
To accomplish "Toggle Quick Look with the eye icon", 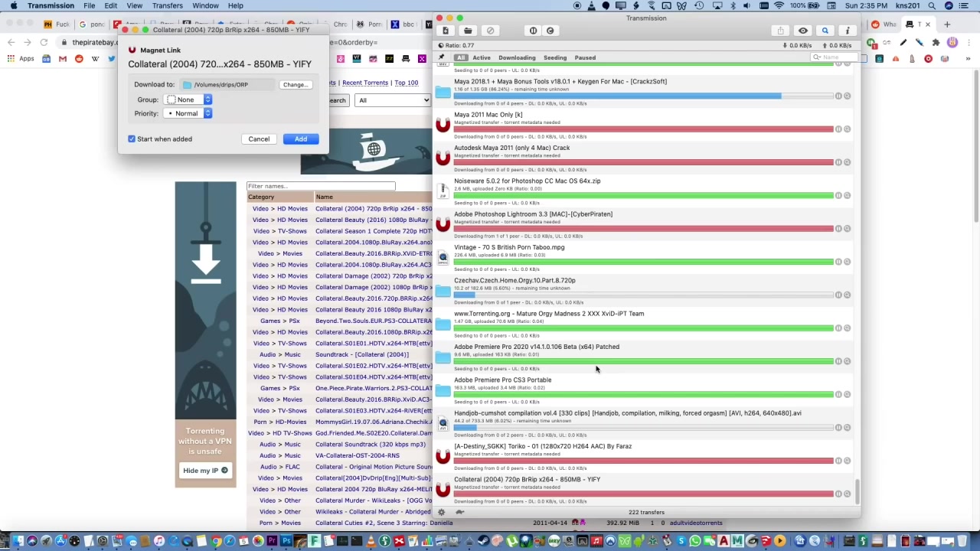I will pyautogui.click(x=802, y=31).
